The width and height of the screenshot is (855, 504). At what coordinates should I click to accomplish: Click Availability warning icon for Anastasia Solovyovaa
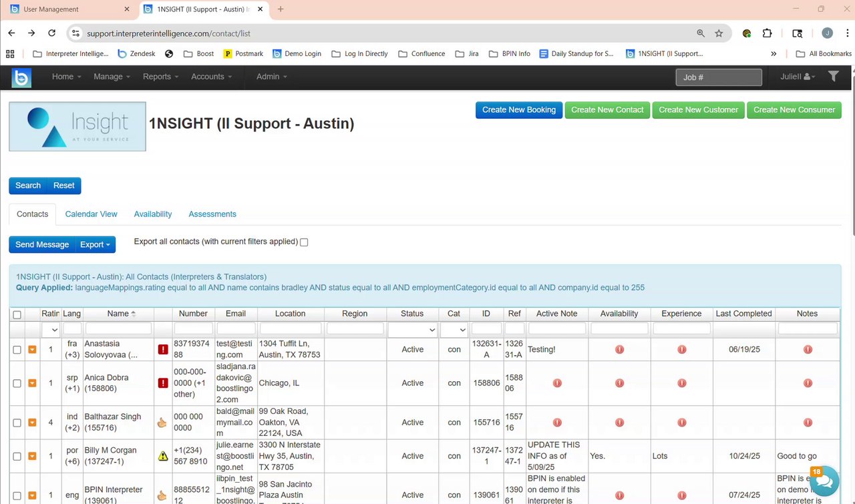pos(619,349)
